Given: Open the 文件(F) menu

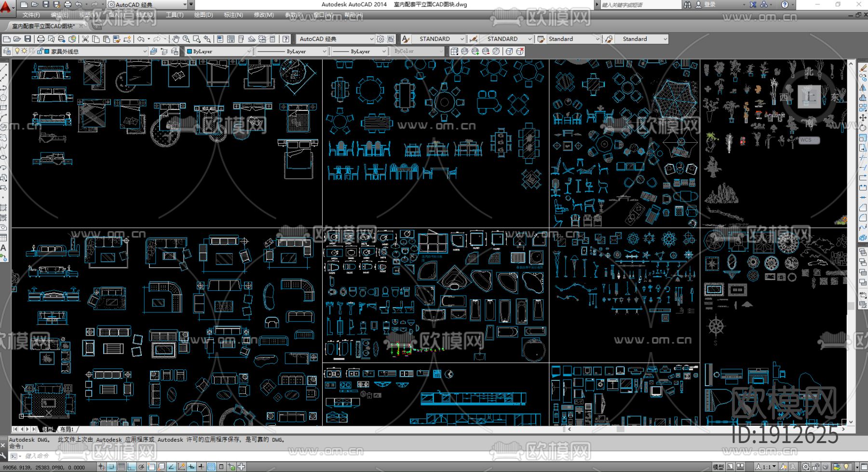Looking at the screenshot, I should tap(31, 15).
